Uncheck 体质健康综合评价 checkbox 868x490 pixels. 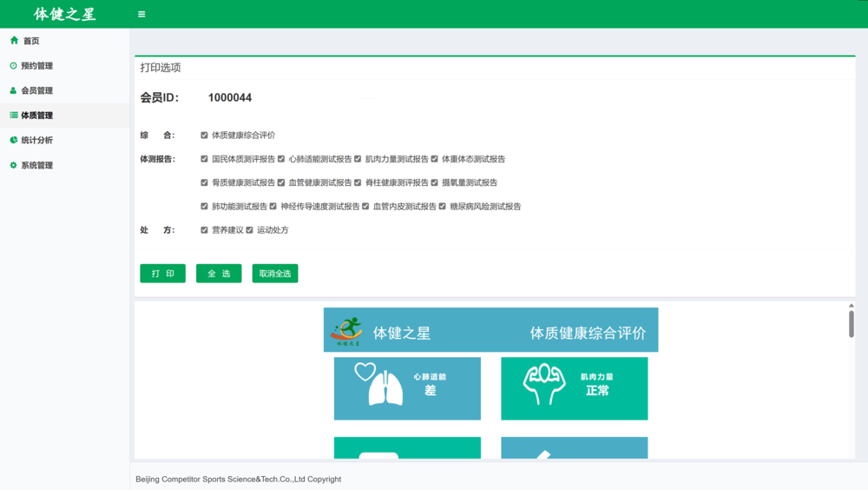tap(204, 136)
